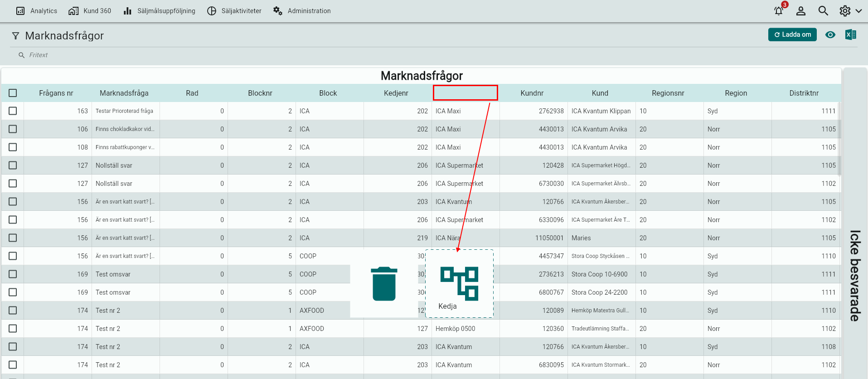
Task: Click the ICA Nära chain cell
Action: click(466, 238)
